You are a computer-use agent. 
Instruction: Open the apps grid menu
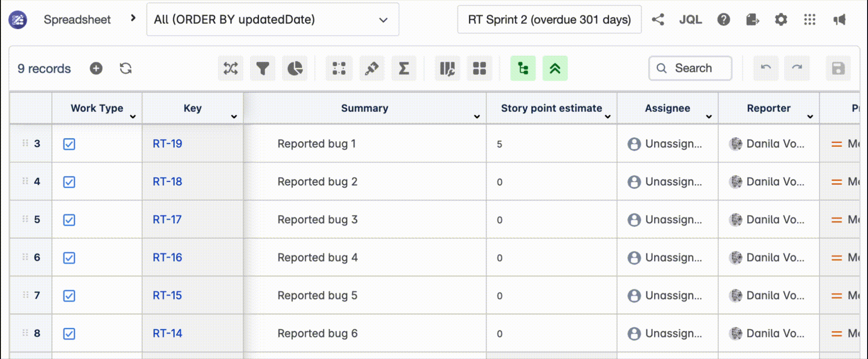tap(810, 19)
